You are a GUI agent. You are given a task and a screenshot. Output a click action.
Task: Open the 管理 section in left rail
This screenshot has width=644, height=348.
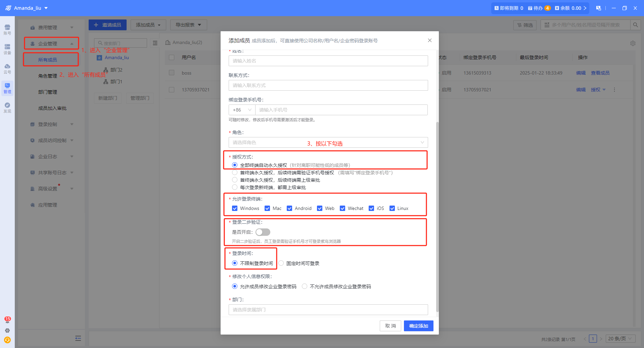coord(7,88)
